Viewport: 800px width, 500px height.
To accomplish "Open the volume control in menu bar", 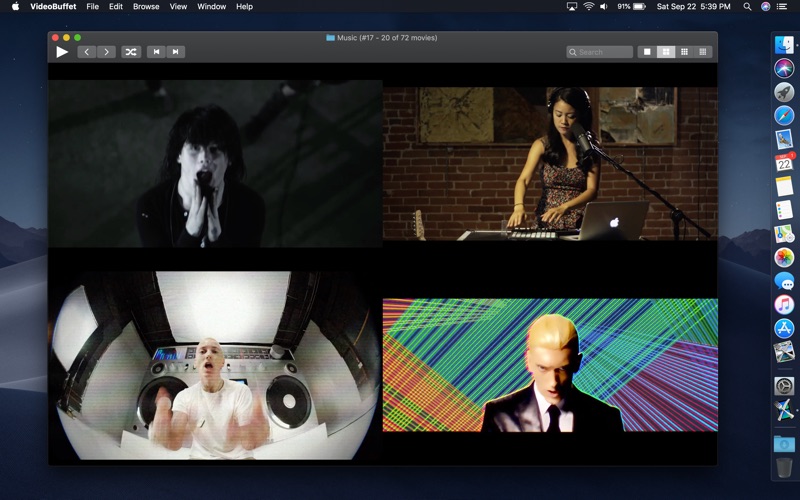I will pos(604,7).
